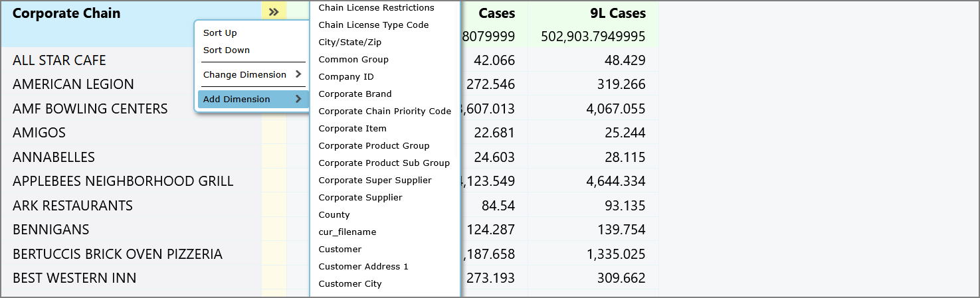Choose Corporate Item in submenu
This screenshot has width=980, height=298.
tap(352, 129)
